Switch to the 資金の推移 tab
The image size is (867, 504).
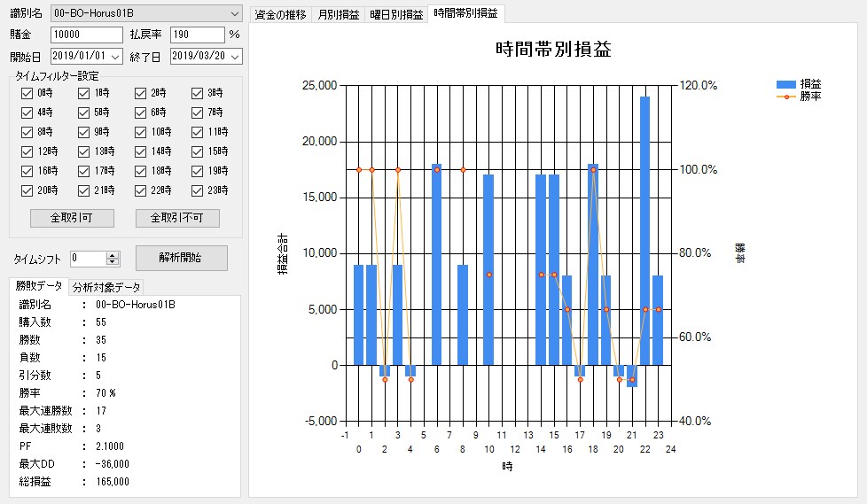[x=280, y=14]
